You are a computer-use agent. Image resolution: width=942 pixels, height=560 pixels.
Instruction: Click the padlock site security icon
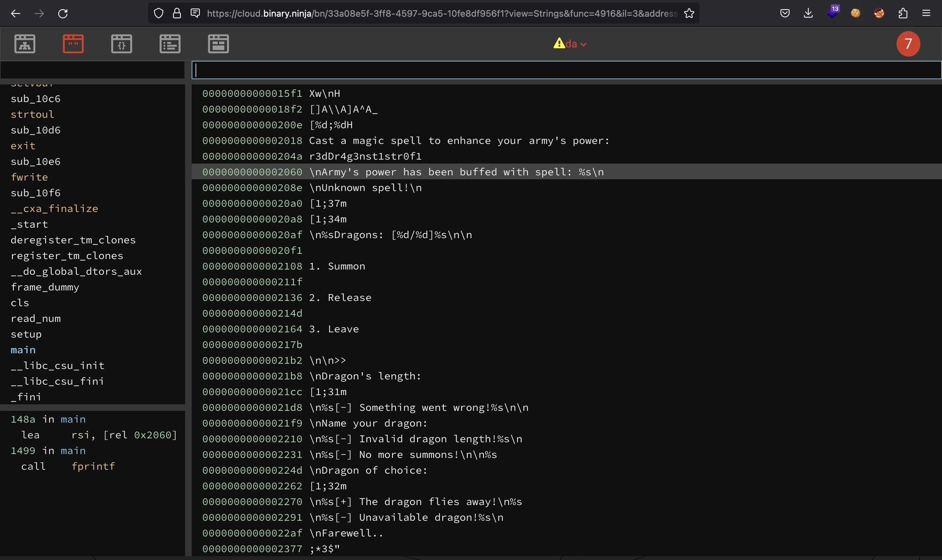tap(177, 14)
